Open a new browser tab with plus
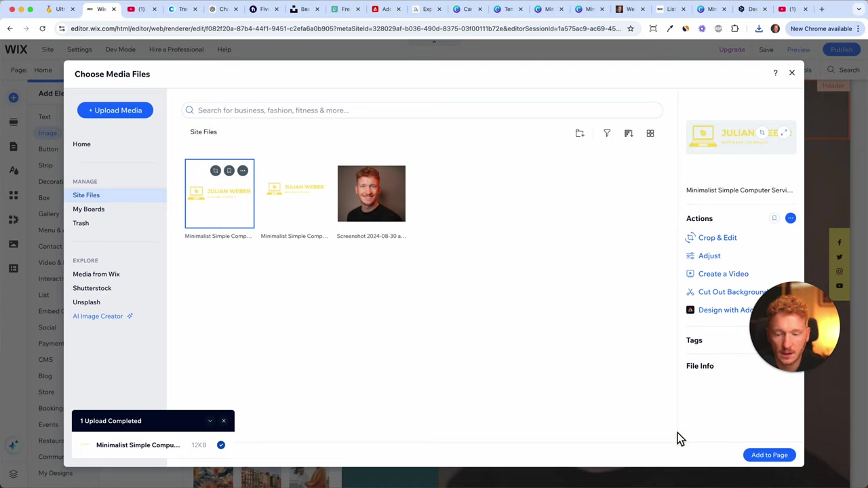868x488 pixels. (822, 9)
